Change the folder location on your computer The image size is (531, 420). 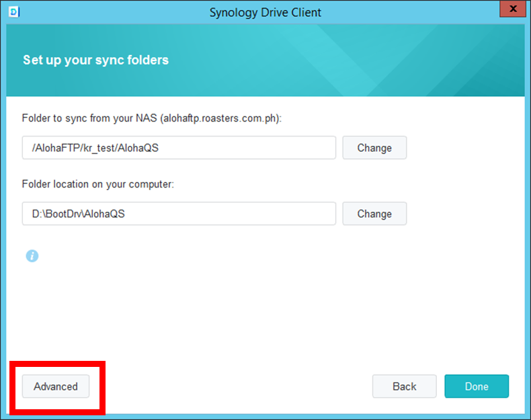click(374, 214)
